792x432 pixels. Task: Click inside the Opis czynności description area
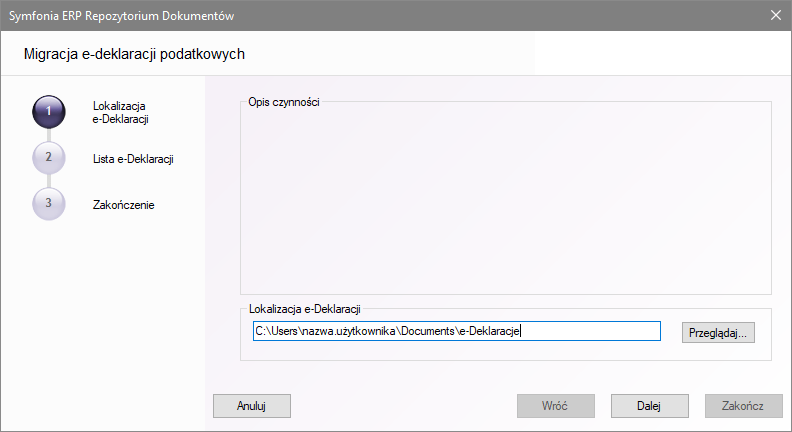505,200
